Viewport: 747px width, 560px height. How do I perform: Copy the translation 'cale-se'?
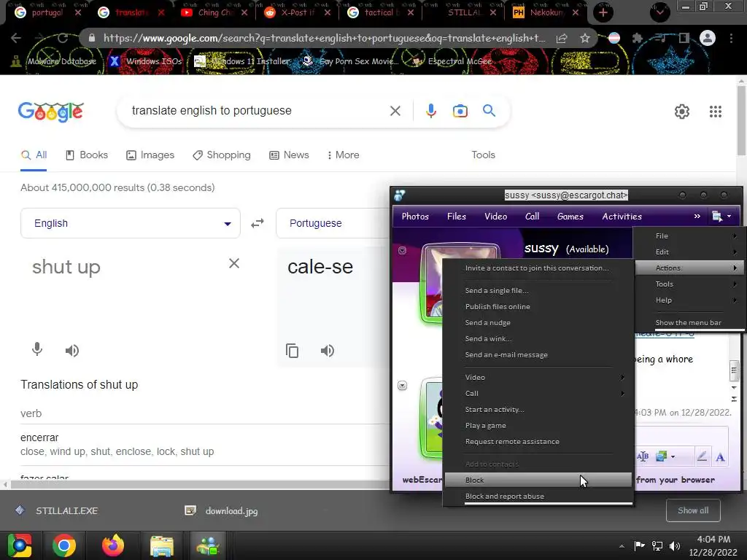[292, 351]
